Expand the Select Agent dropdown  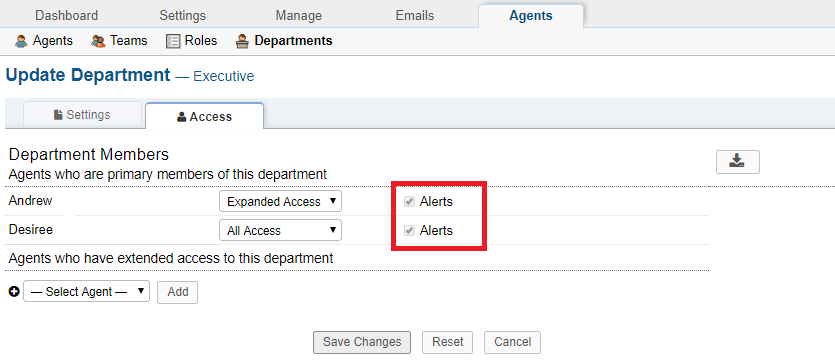(86, 291)
